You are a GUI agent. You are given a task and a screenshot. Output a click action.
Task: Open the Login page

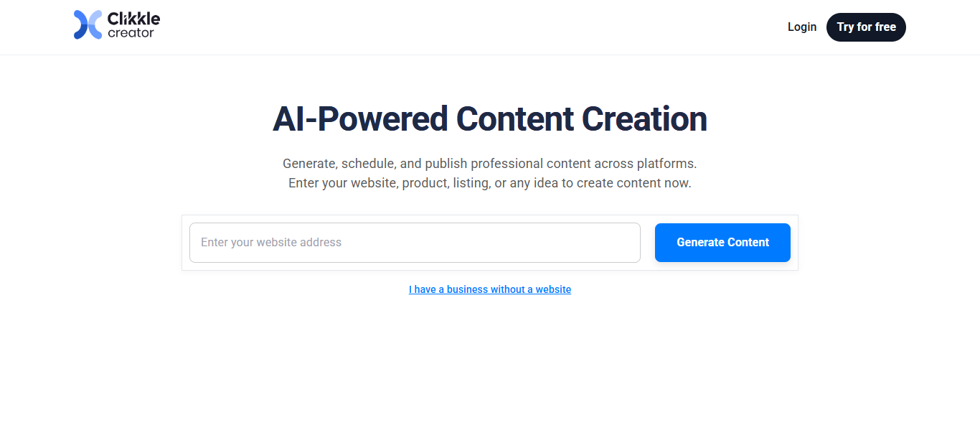[801, 27]
